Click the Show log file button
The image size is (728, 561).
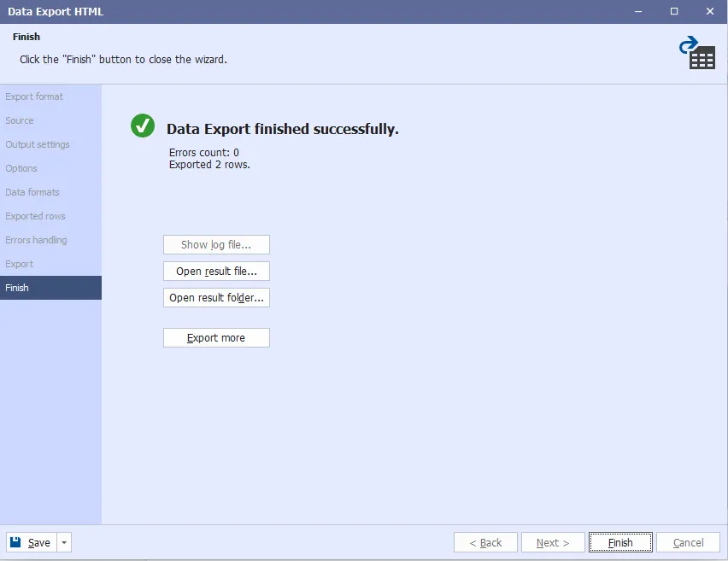pyautogui.click(x=216, y=245)
